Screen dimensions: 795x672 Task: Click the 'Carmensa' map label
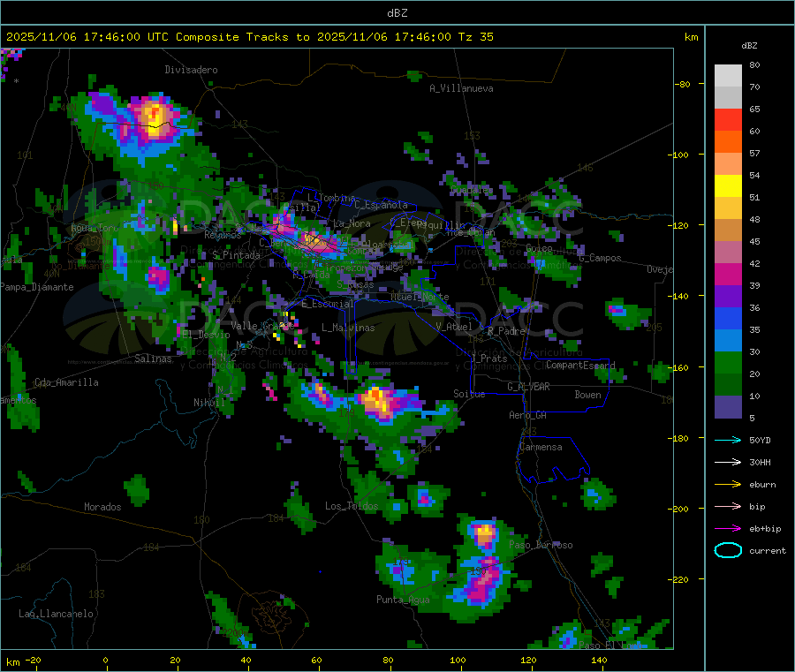(541, 447)
